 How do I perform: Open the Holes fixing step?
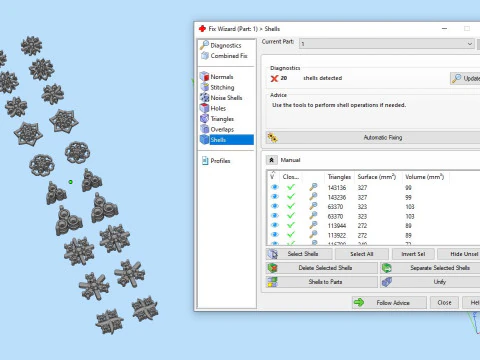pos(218,108)
